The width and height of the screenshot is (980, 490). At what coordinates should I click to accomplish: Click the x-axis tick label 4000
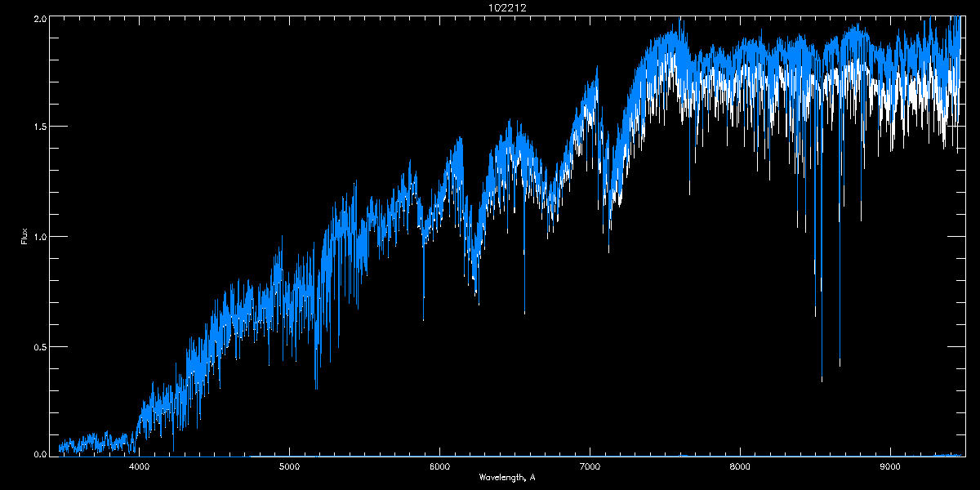tap(139, 467)
